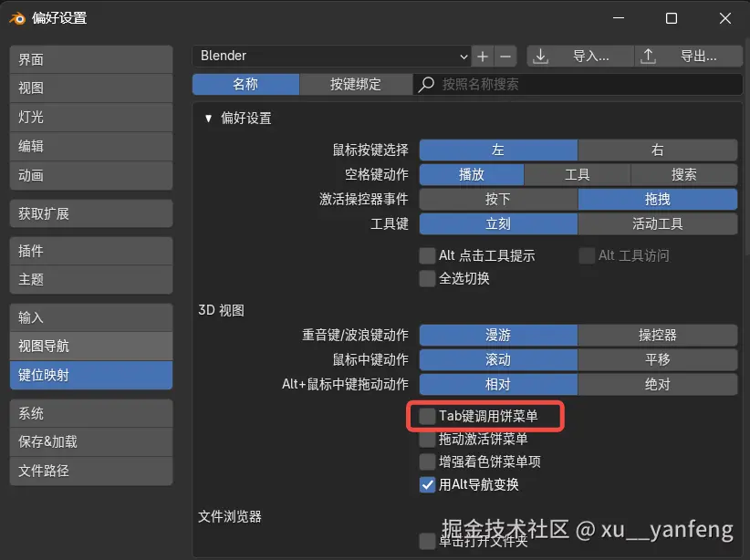
Task: Set Alt middle-drag action to 绝对
Action: 658,385
